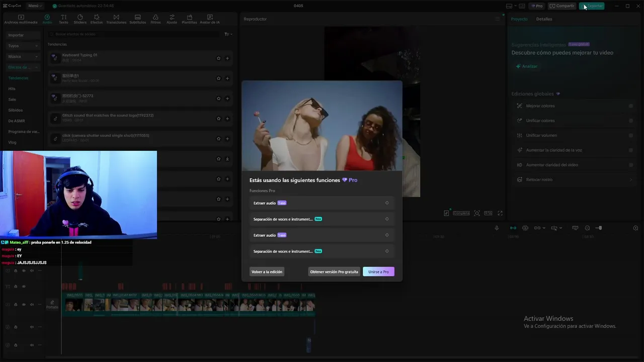Viewport: 644px width, 362px height.
Task: Toggle Aumentar la claridad de la voz
Action: pyautogui.click(x=631, y=150)
